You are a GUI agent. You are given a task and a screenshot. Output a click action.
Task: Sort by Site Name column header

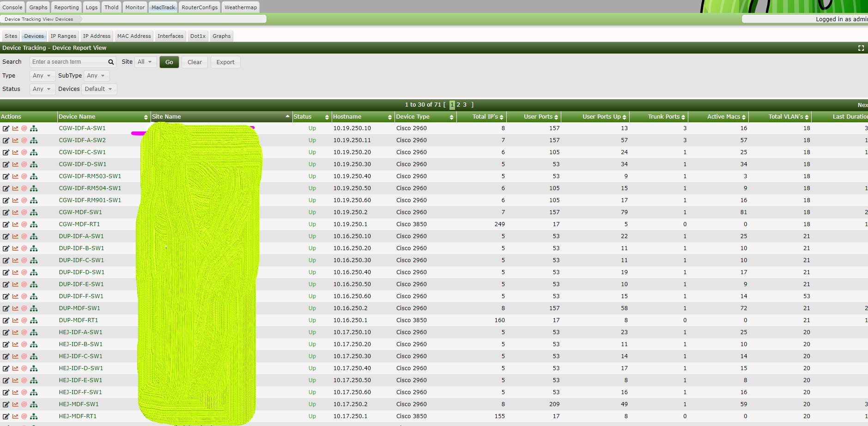221,117
